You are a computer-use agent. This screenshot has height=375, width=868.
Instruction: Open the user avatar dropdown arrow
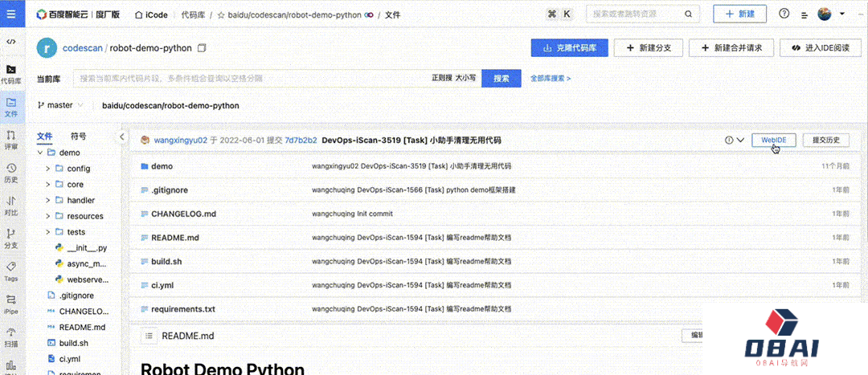pyautogui.click(x=842, y=14)
